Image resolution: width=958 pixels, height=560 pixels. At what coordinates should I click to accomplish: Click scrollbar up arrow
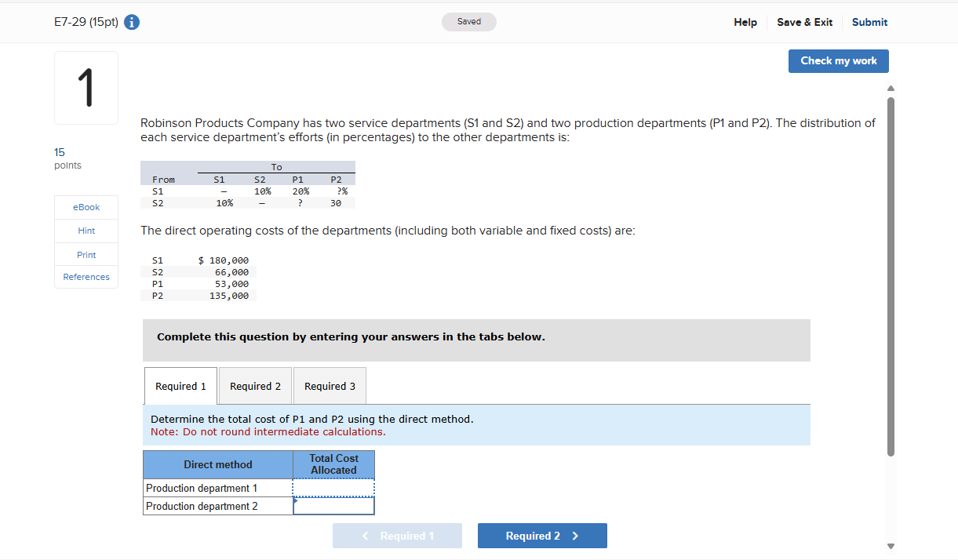(890, 87)
